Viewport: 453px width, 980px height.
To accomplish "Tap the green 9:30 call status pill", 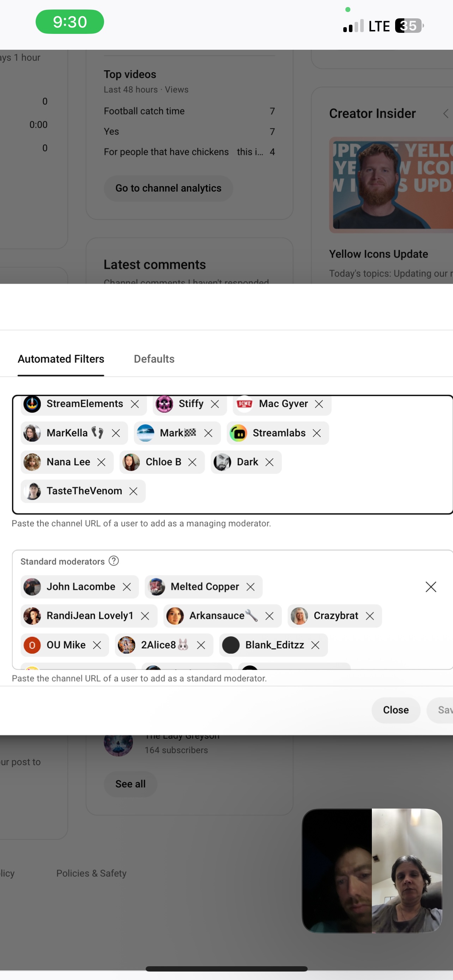I will [x=70, y=22].
